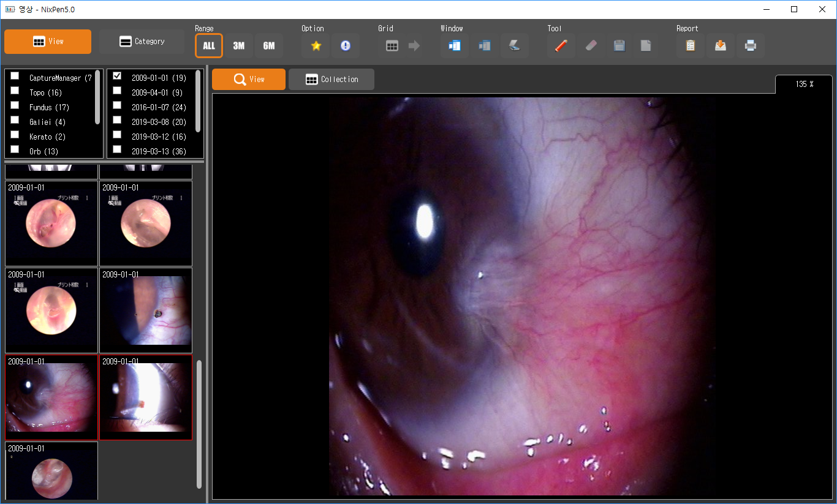Set range to 3M
Screen dimensions: 837x504
238,46
